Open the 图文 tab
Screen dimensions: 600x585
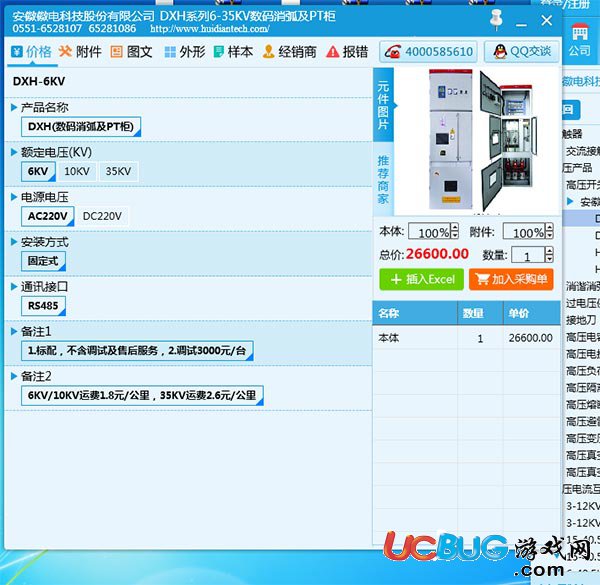pyautogui.click(x=131, y=52)
